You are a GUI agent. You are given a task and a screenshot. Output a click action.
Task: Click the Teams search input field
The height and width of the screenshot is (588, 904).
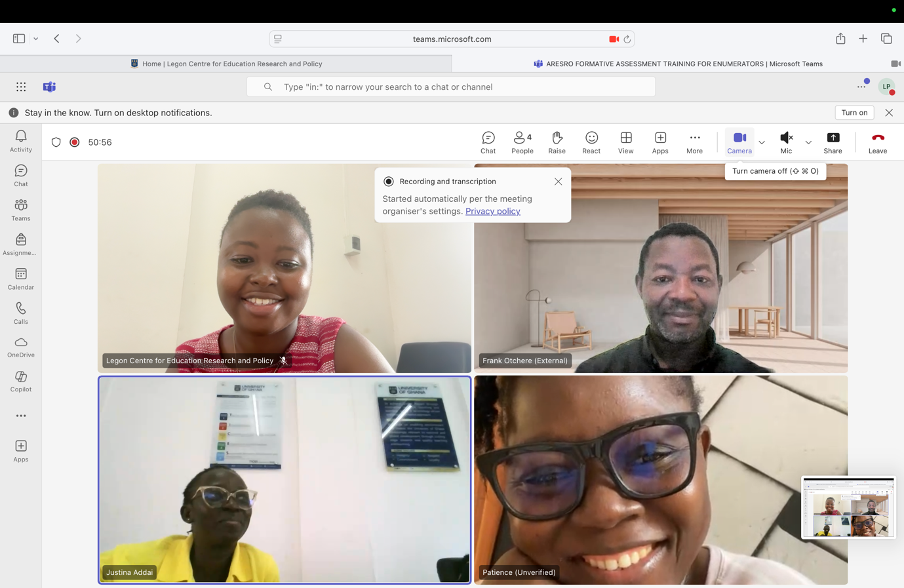(451, 87)
